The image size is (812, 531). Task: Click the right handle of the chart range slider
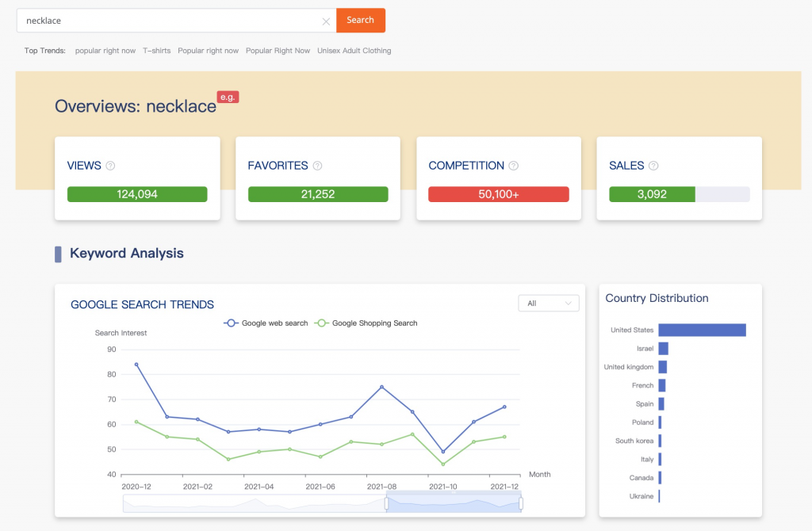(522, 502)
